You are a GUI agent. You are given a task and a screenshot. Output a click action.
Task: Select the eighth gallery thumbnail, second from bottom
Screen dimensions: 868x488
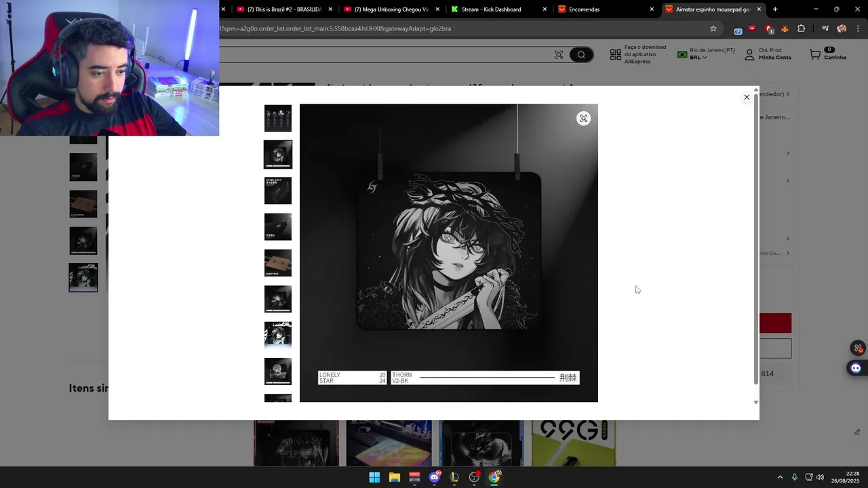[278, 371]
